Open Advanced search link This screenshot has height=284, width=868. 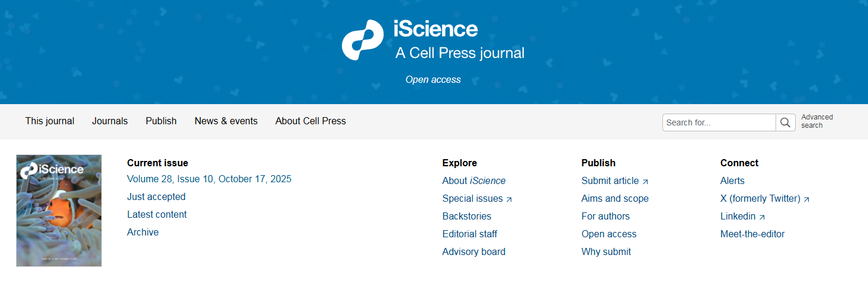pyautogui.click(x=816, y=121)
